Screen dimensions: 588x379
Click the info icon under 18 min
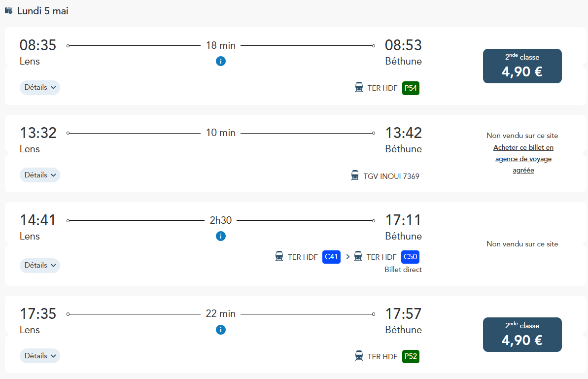click(x=220, y=61)
